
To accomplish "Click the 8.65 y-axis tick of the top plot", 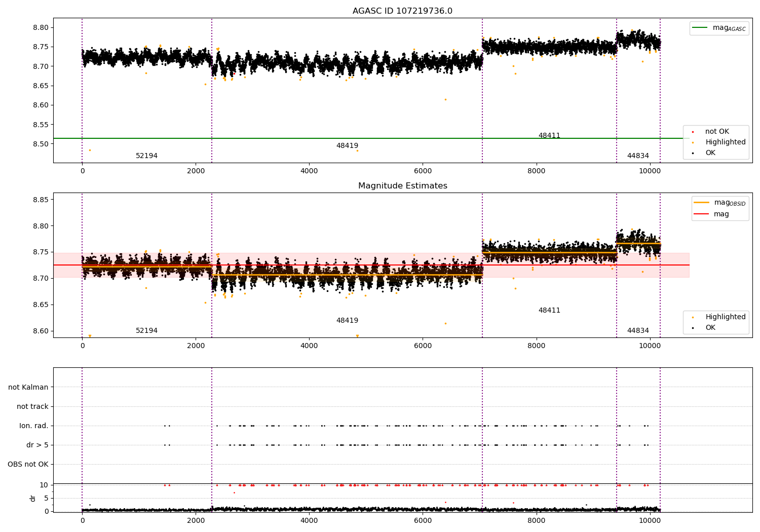I will coord(40,86).
